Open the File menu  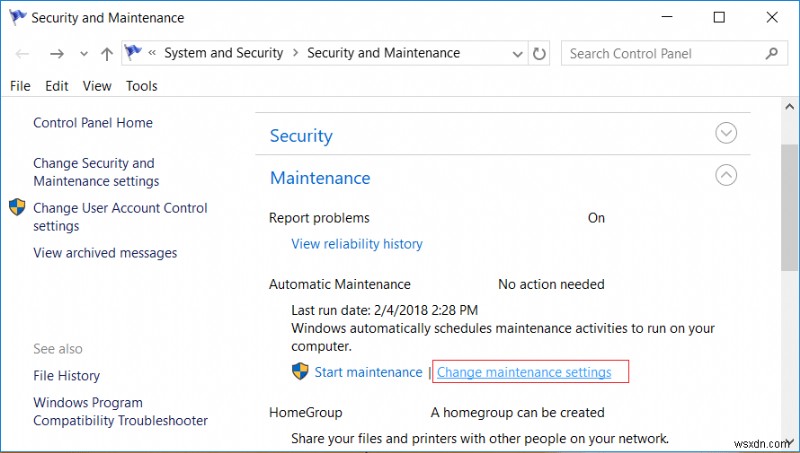coord(20,86)
